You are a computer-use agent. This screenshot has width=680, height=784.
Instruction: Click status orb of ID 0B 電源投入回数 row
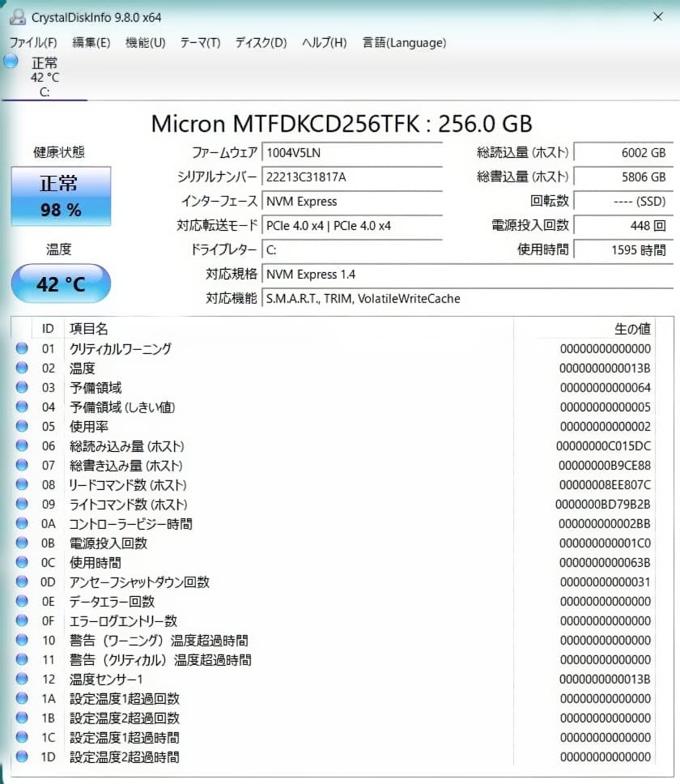click(22, 543)
